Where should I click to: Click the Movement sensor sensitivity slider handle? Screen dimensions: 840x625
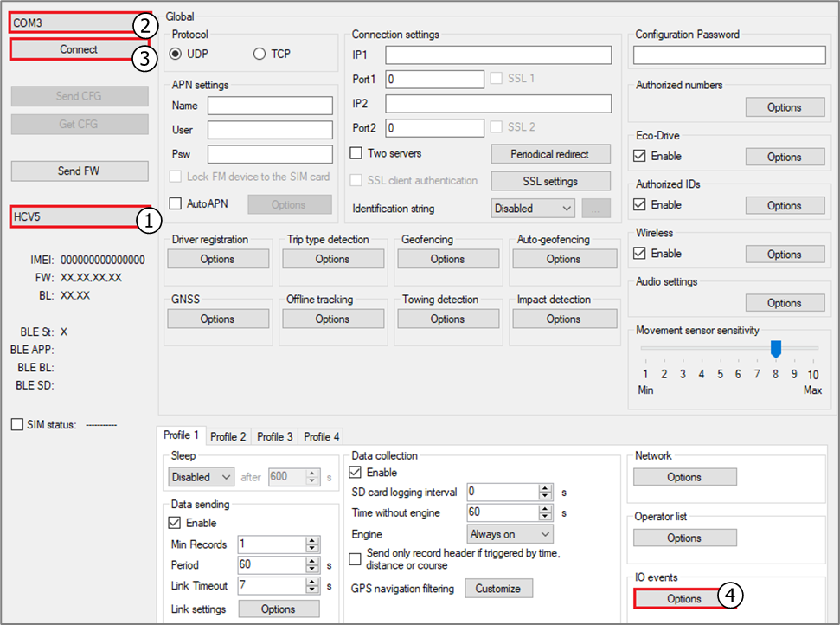pos(775,349)
